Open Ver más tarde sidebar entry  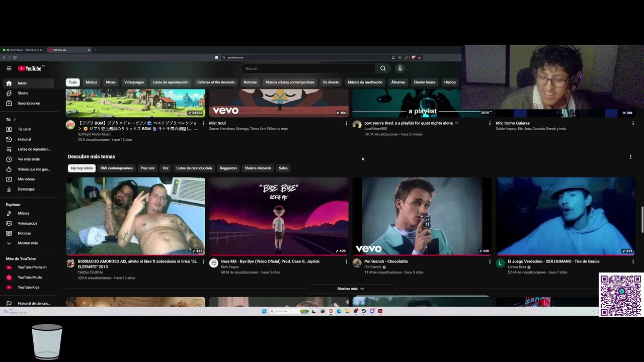pos(29,159)
